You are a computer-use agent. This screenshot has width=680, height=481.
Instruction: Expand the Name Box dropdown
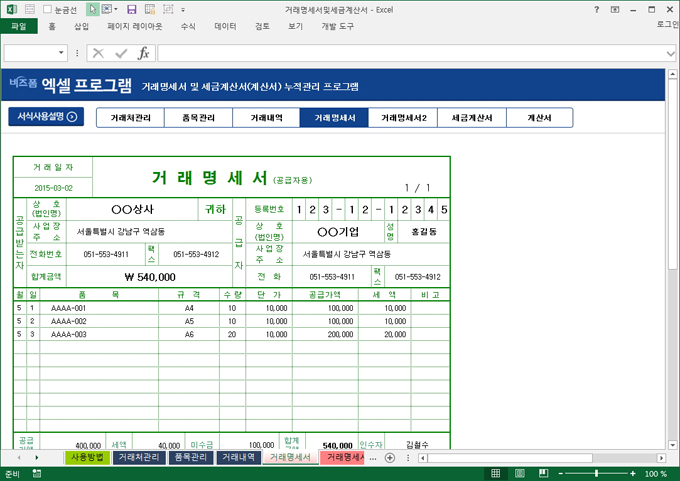pos(62,53)
